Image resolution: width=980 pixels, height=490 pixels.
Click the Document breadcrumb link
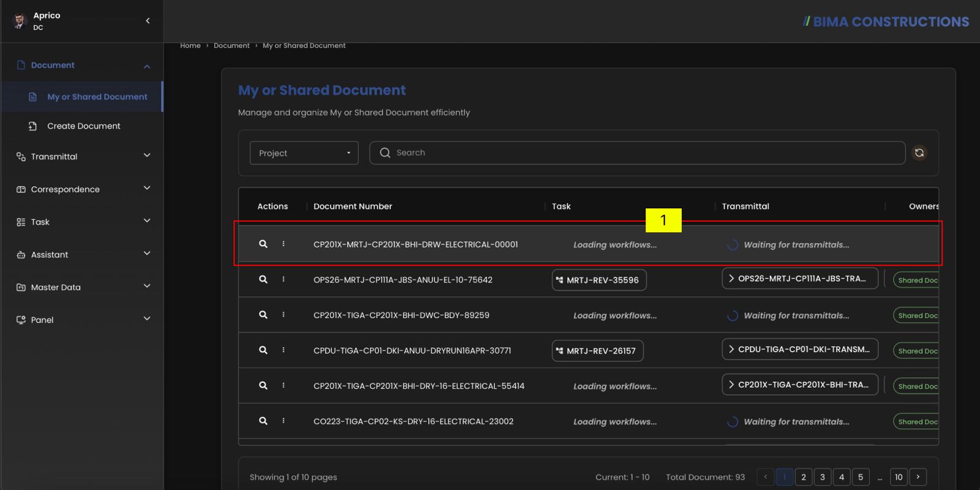click(232, 45)
